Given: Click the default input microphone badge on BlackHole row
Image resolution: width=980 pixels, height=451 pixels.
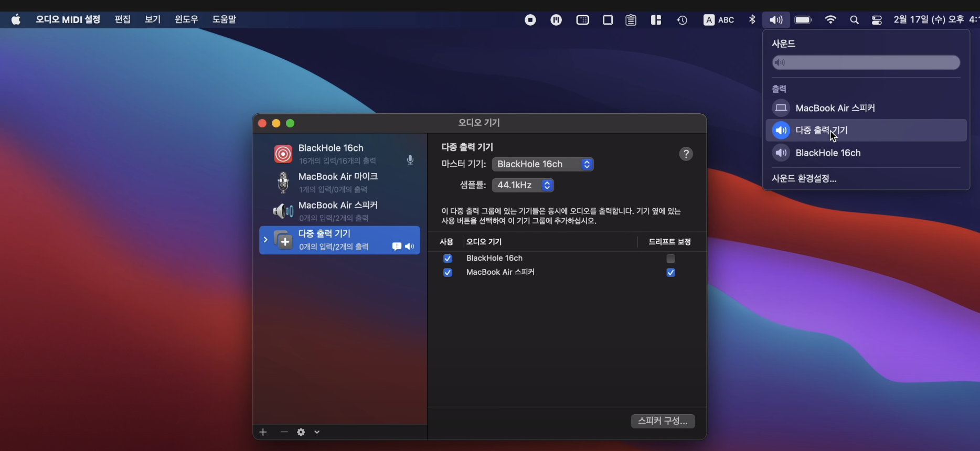Looking at the screenshot, I should [410, 160].
